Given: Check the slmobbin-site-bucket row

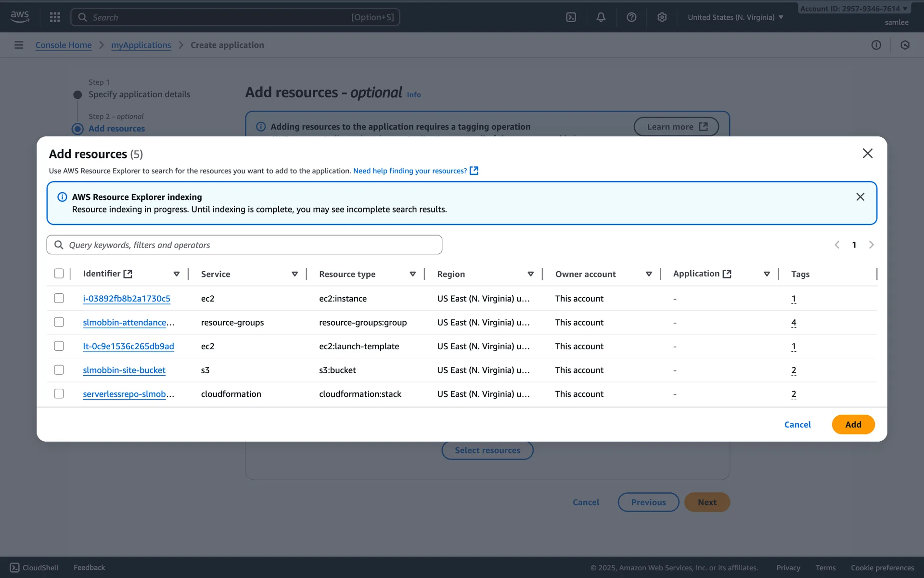Looking at the screenshot, I should point(59,370).
